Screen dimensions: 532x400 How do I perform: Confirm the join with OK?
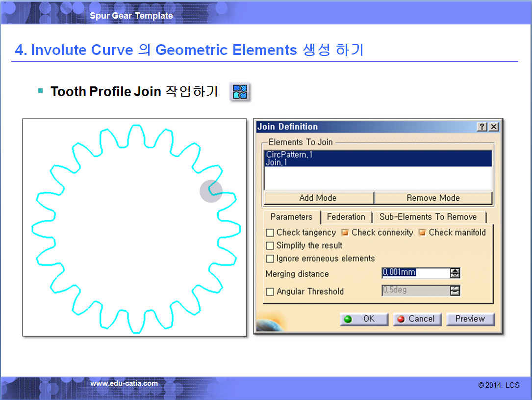click(x=364, y=319)
